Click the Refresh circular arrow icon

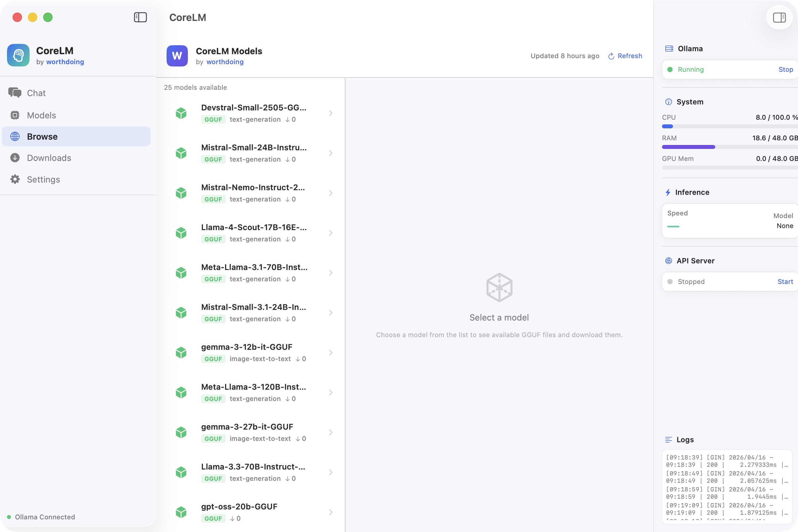pyautogui.click(x=611, y=56)
